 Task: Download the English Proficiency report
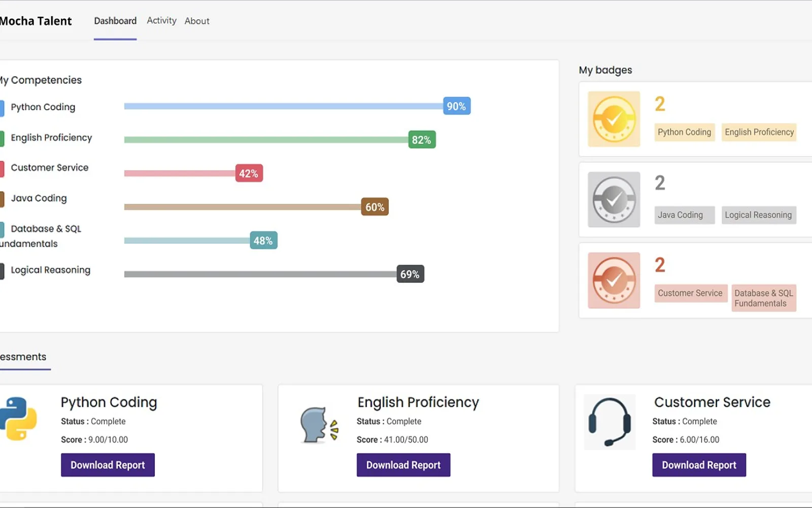point(403,465)
